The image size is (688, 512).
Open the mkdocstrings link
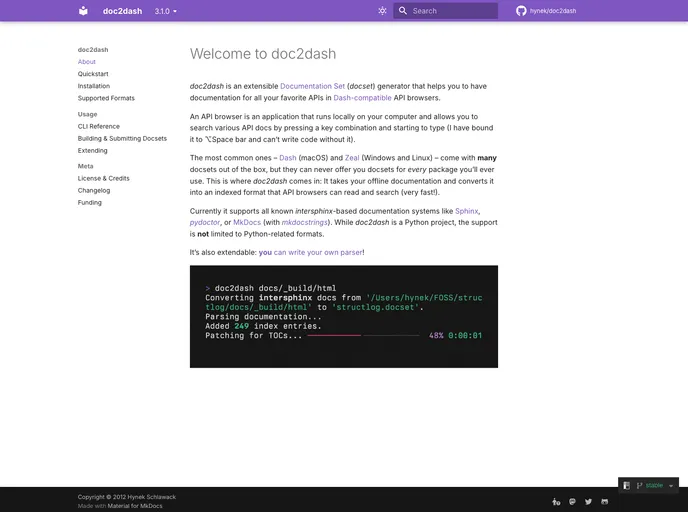click(x=305, y=222)
